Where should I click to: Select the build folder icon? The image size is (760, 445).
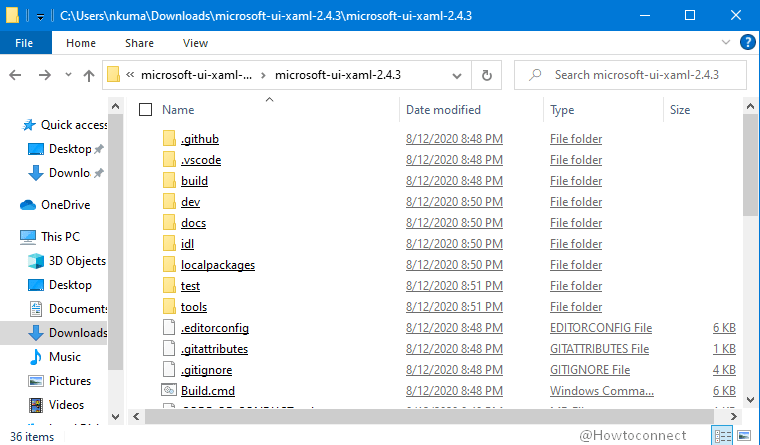tap(169, 180)
